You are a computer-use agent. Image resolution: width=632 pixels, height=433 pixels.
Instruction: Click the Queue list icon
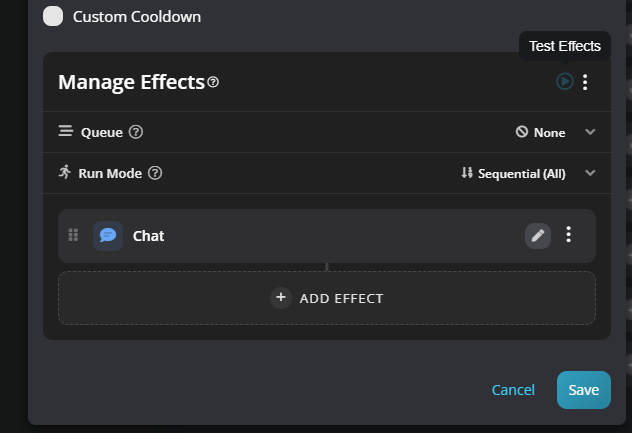point(66,132)
